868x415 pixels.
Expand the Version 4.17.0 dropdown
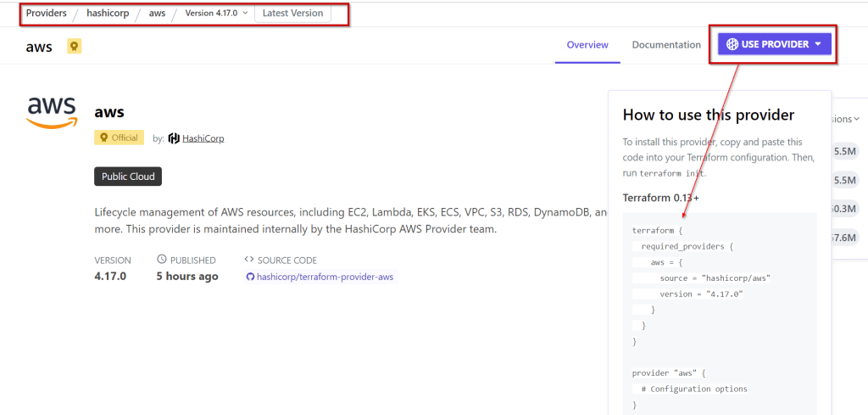[x=216, y=14]
